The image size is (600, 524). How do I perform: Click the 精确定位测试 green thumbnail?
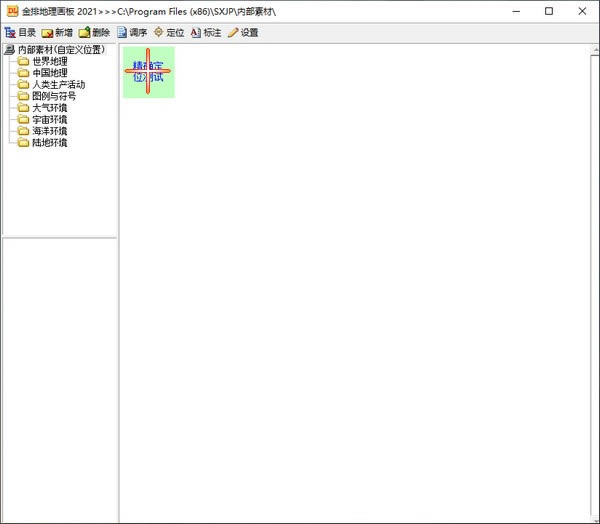tap(148, 72)
